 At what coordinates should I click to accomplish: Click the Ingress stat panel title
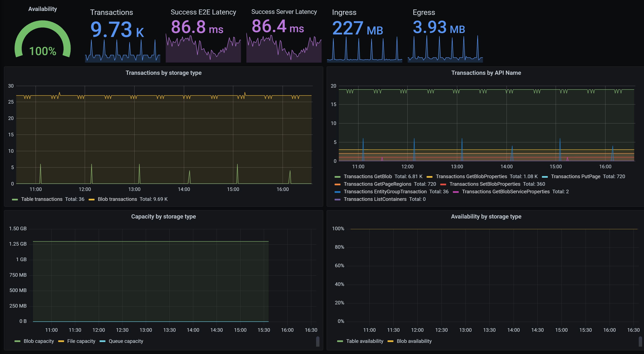coord(344,12)
